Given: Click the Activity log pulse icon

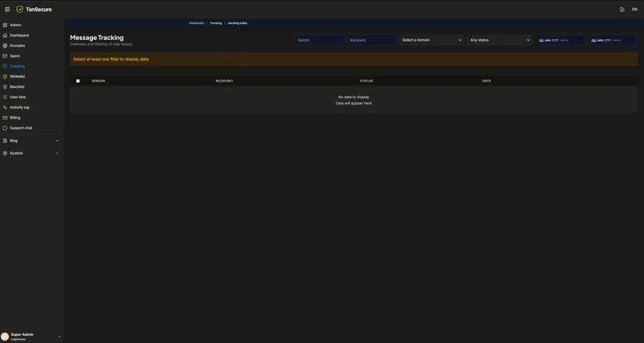Looking at the screenshot, I should pyautogui.click(x=5, y=107).
